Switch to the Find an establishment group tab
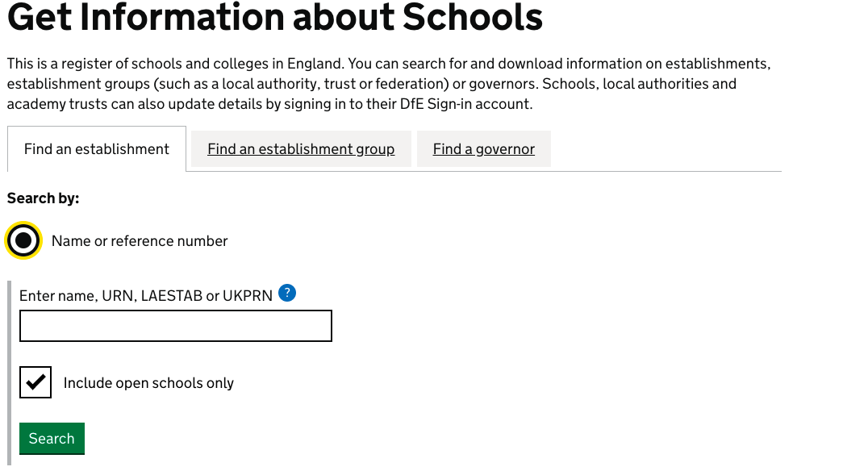Screen dimensions: 868x471 click(301, 149)
